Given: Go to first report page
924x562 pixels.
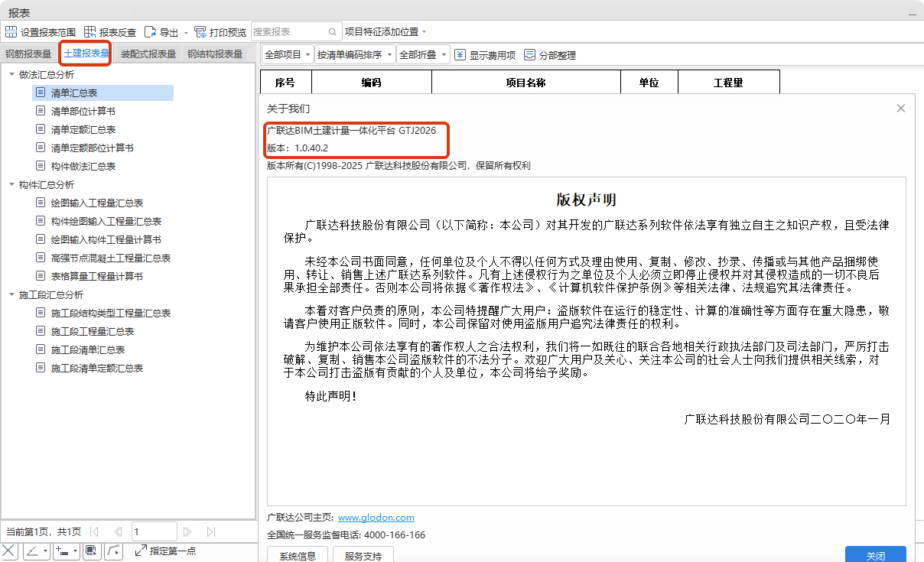Looking at the screenshot, I should [x=94, y=531].
